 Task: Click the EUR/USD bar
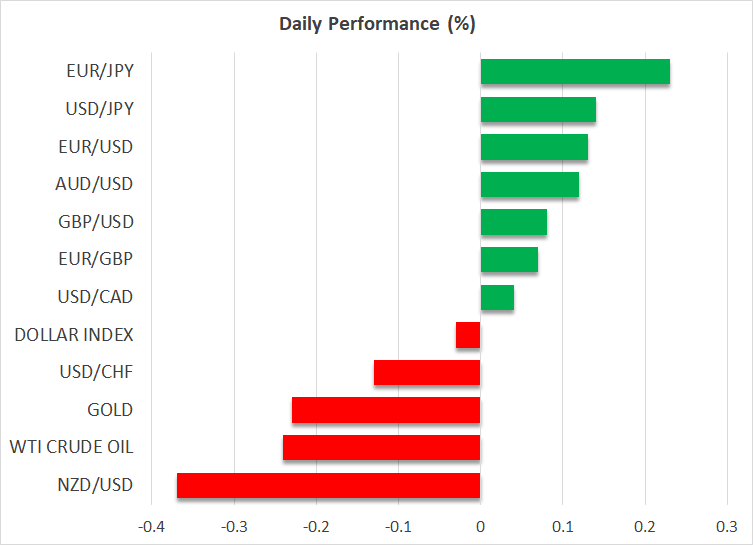pos(534,147)
